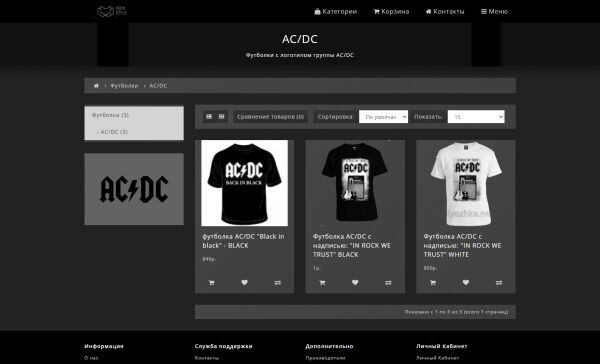Open the Корзина cart menu
Screen dimensions: 600x364
(391, 11)
